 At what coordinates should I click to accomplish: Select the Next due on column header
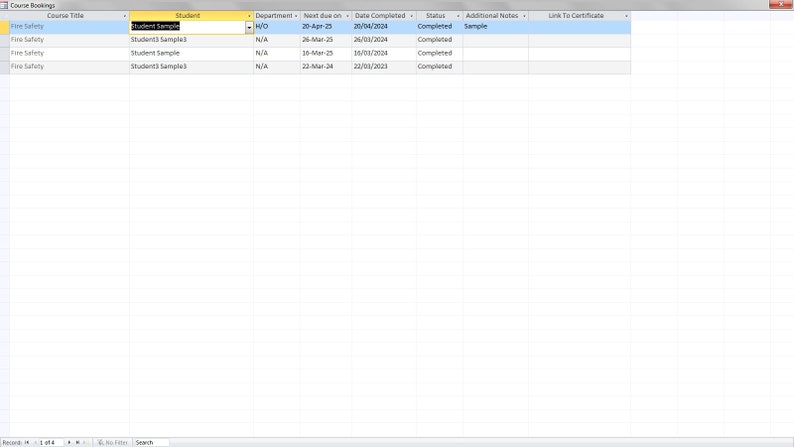[326, 16]
